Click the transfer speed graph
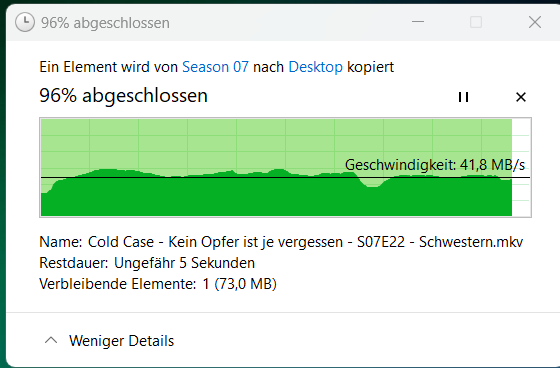Image resolution: width=560 pixels, height=368 pixels. pyautogui.click(x=285, y=167)
